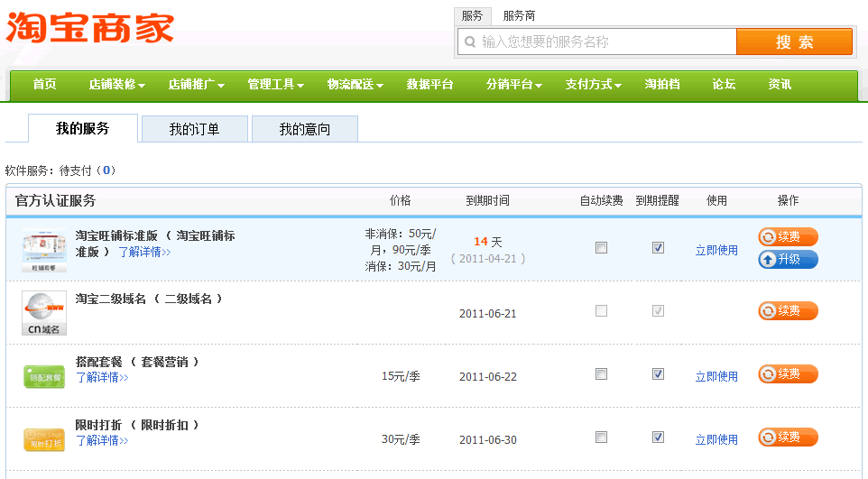Click the expiry date 2011-06-21

[x=488, y=314]
